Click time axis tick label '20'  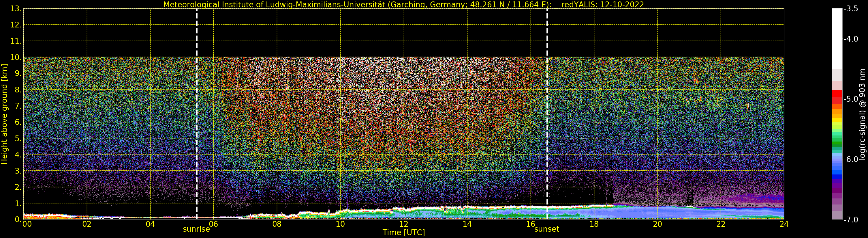(x=657, y=224)
